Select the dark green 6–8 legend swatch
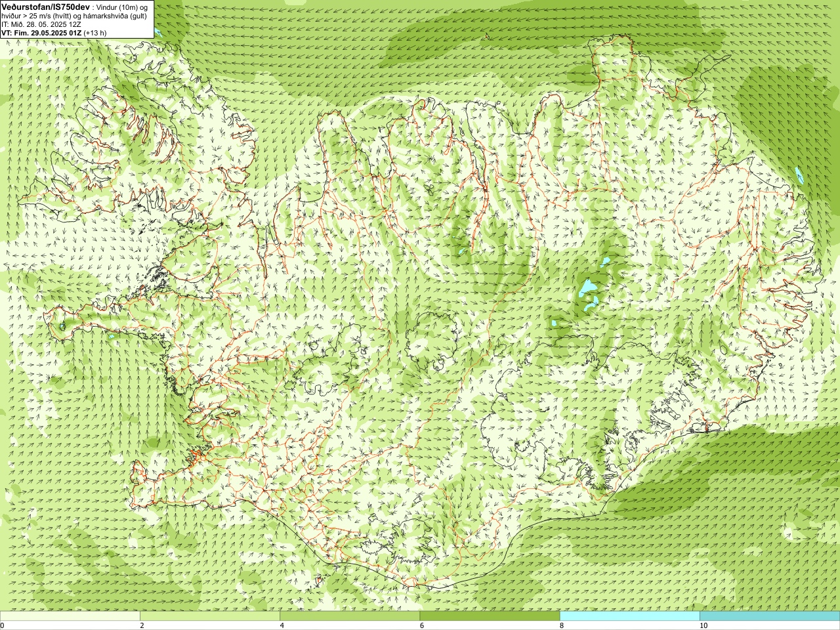 tap(490, 616)
